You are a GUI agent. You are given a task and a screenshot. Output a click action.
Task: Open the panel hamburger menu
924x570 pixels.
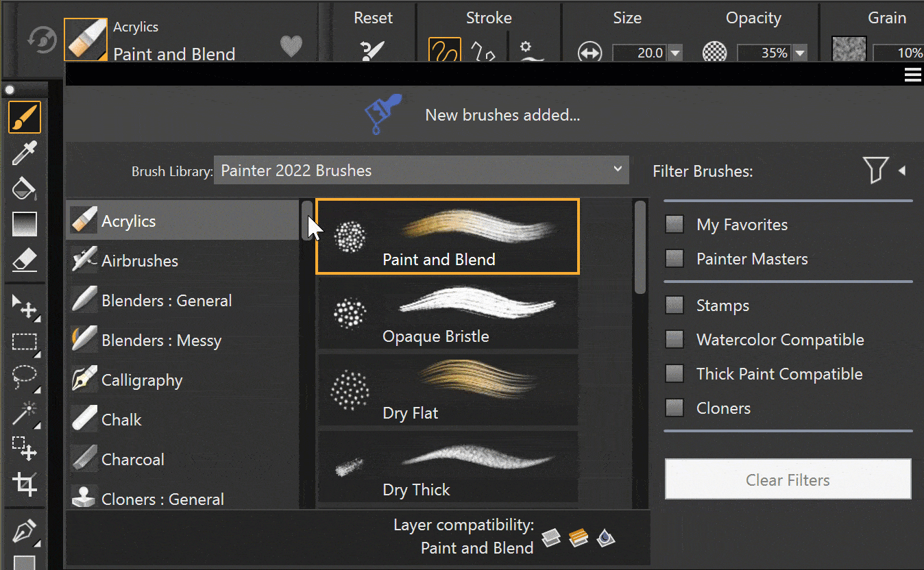click(x=912, y=74)
